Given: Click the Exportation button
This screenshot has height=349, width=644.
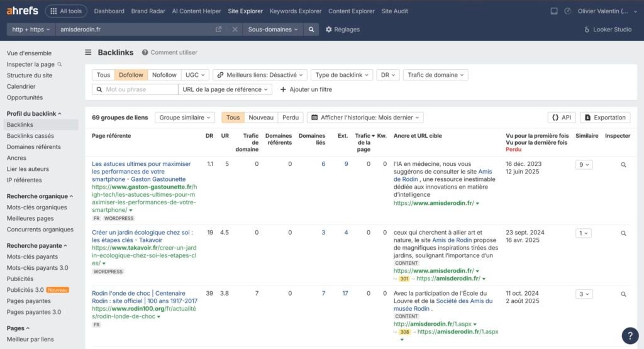Looking at the screenshot, I should pyautogui.click(x=604, y=118).
